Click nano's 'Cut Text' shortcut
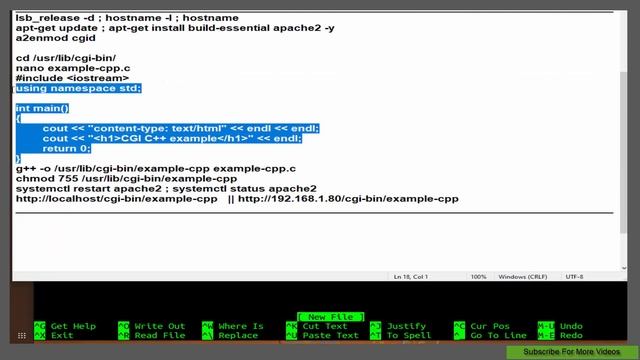Viewport: 640px width, 360px height. [x=317, y=326]
